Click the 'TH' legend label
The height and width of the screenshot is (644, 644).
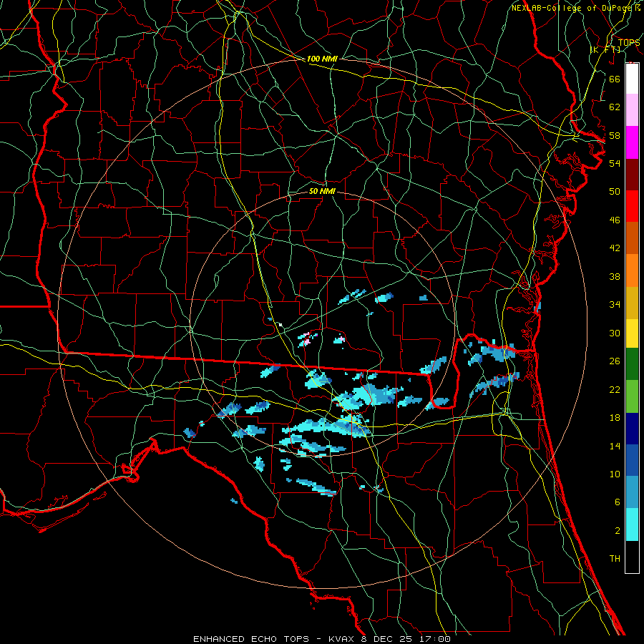615,559
